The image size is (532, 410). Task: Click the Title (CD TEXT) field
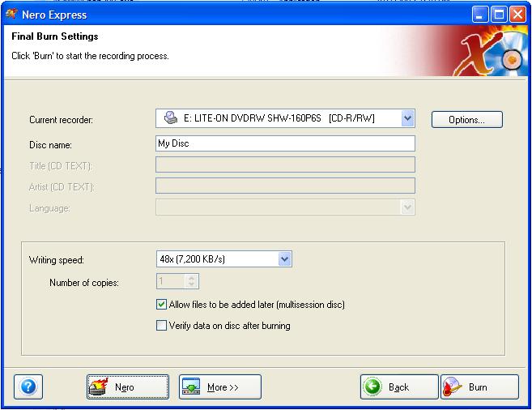(285, 164)
